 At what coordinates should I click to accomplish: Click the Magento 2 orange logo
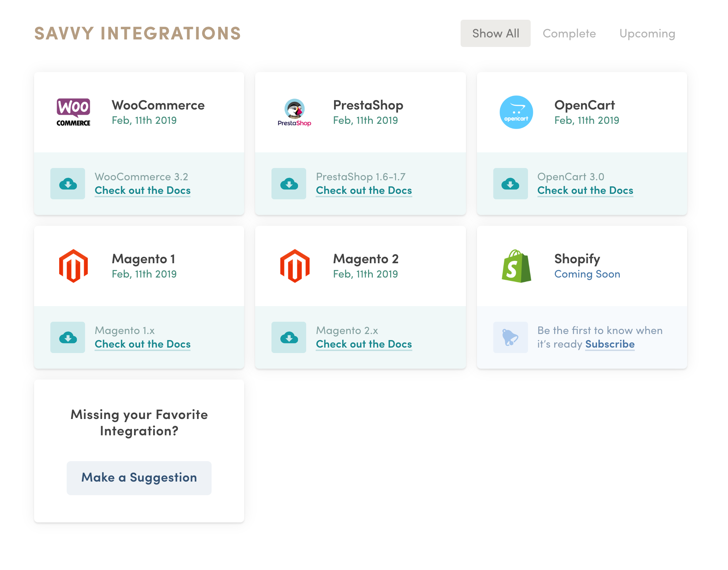point(295,266)
